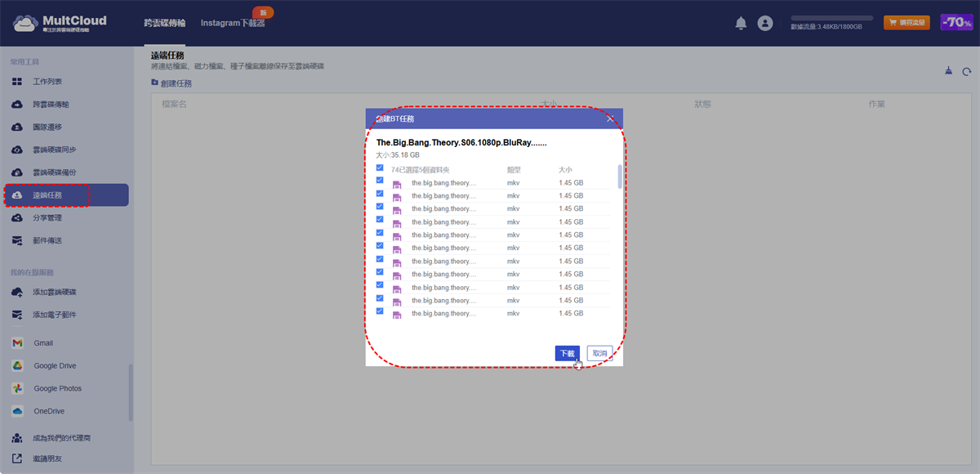This screenshot has width=980, height=474.
Task: Click the 數據流量 usage progress bar
Action: 831,18
